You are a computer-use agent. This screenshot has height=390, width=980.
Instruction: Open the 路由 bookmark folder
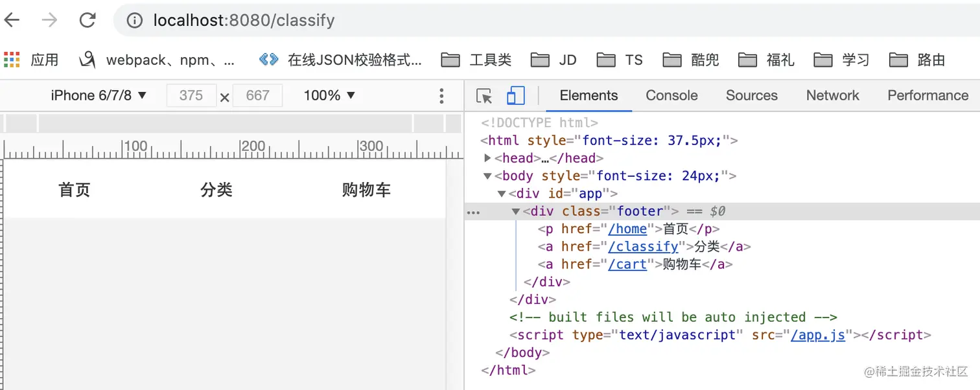pyautogui.click(x=917, y=60)
